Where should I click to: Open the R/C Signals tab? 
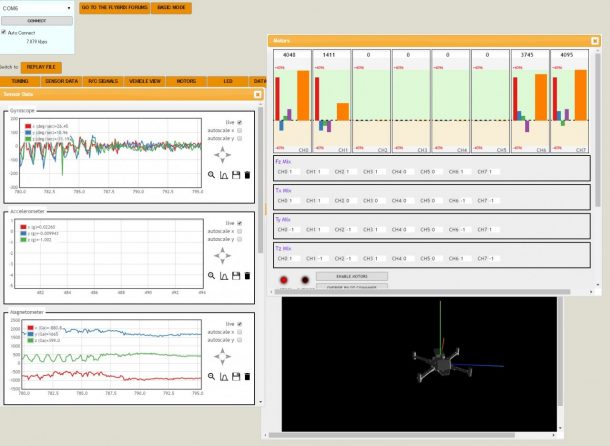click(103, 81)
